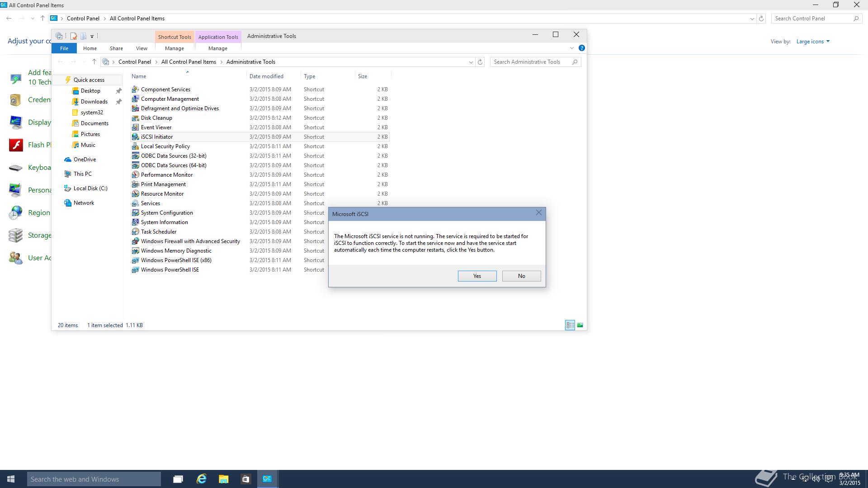This screenshot has height=488, width=868.
Task: Click No in the Microsoft iSCSI dialog
Action: [x=521, y=276]
